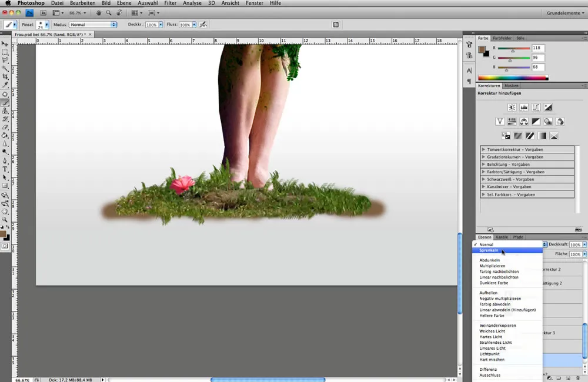
Task: Open the Filter menu
Action: (x=170, y=3)
